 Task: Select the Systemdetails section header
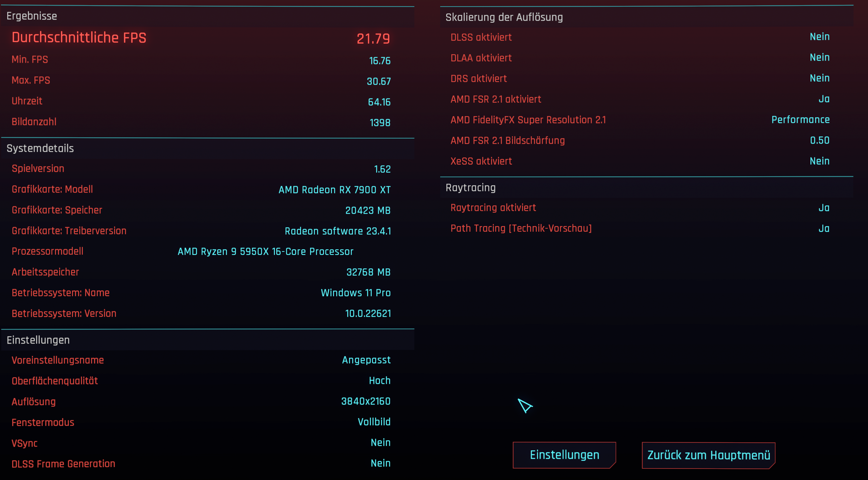tap(40, 148)
